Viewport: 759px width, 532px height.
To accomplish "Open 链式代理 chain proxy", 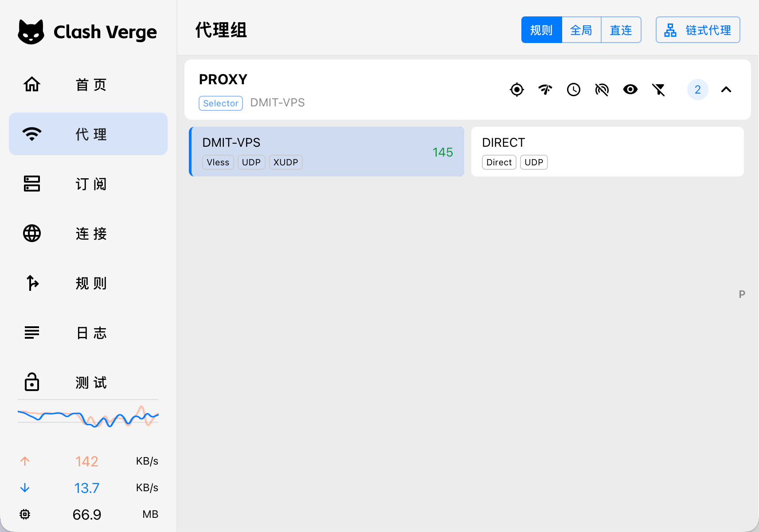I will [698, 30].
